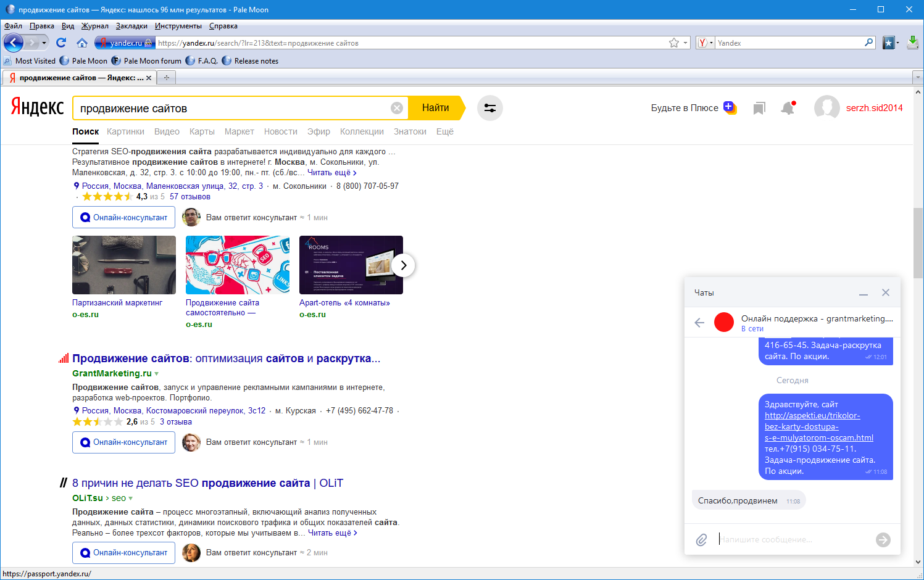
Task: Open the Ещё search categories menu
Action: (x=445, y=131)
